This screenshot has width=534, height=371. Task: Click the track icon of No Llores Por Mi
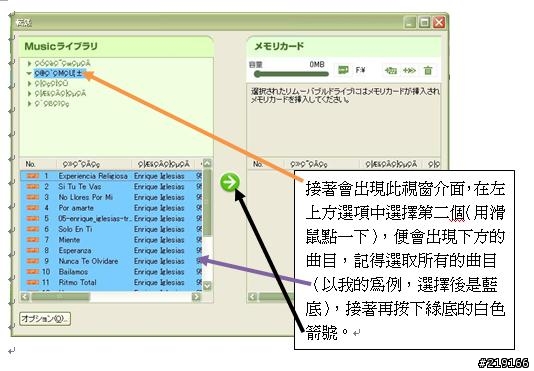click(33, 197)
